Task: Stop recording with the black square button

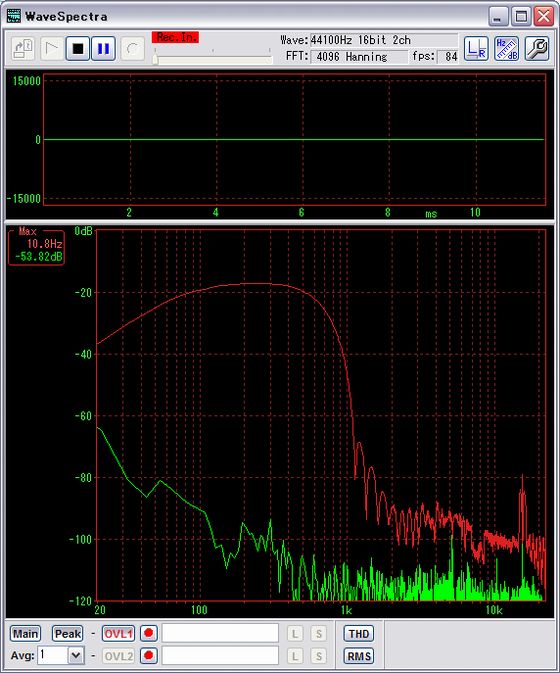Action: click(78, 49)
